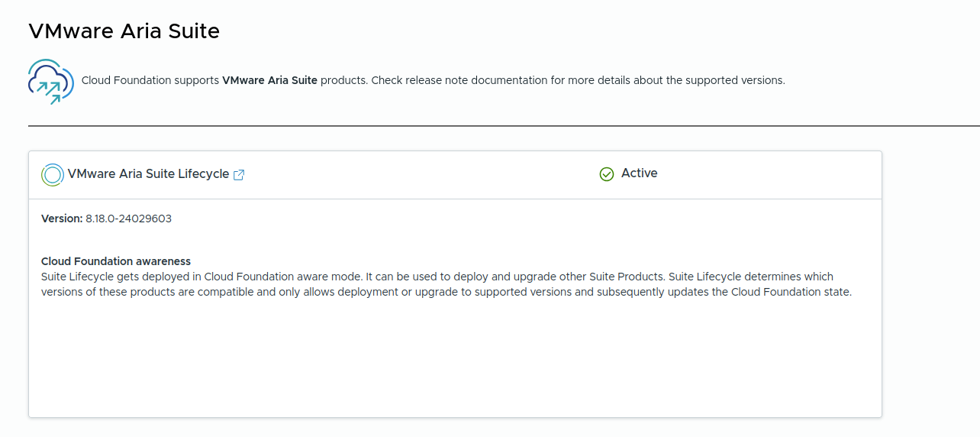
Task: Click the VMware Aria Suite page heading
Action: click(124, 31)
